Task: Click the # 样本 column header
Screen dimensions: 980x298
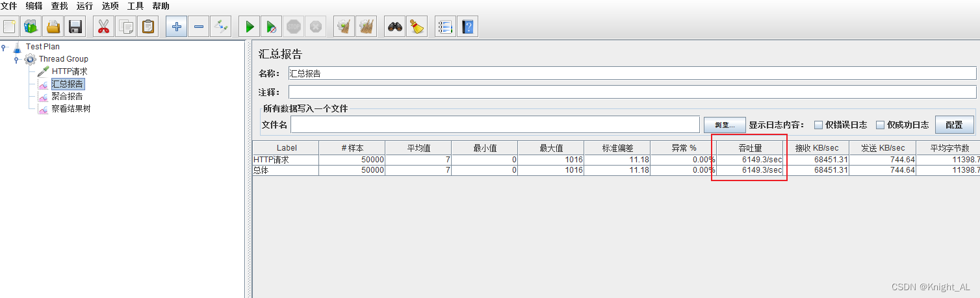Action: point(352,148)
